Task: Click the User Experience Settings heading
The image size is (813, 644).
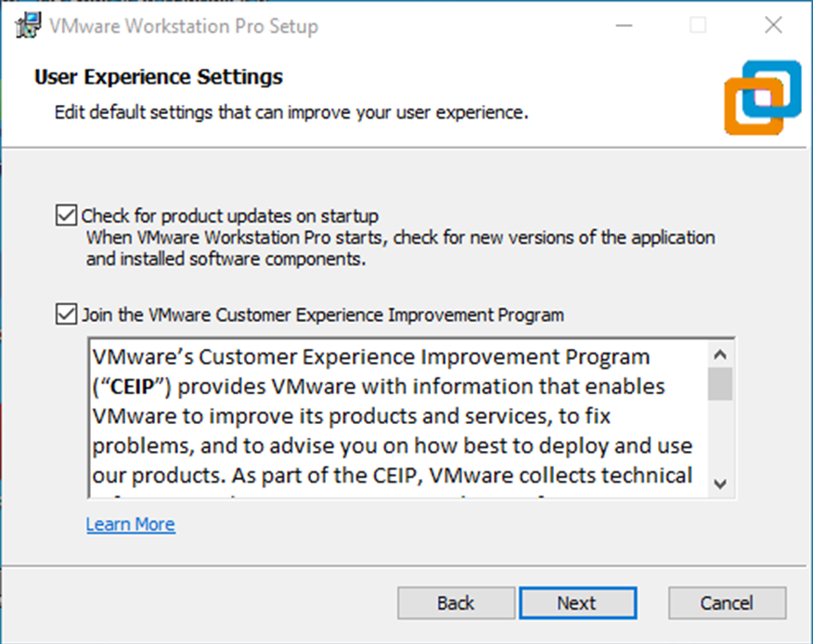Action: coord(158,76)
